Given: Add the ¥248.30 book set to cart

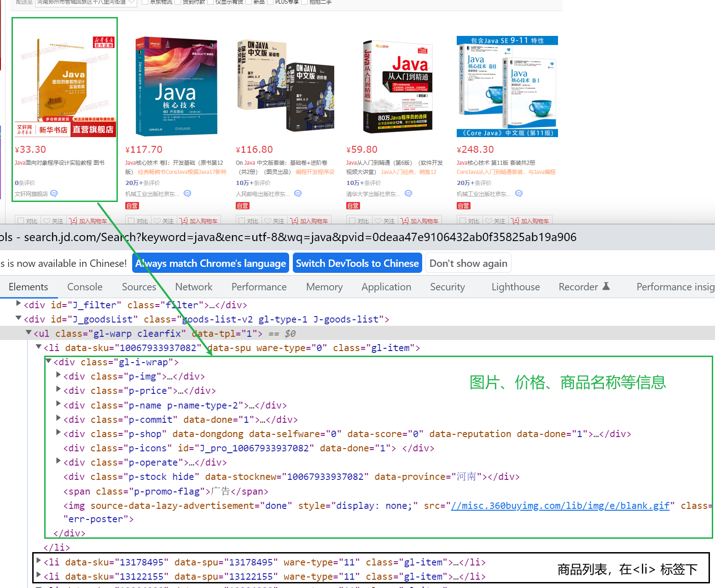Looking at the screenshot, I should click(x=530, y=221).
